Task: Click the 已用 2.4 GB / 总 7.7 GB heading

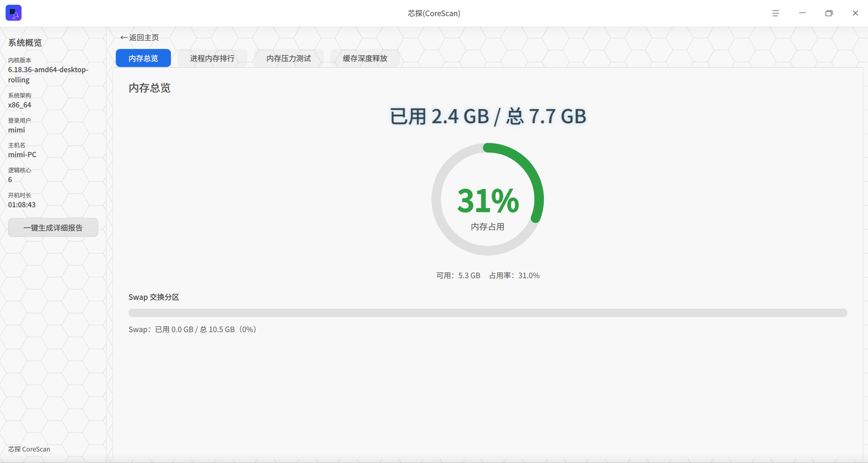Action: pos(488,116)
